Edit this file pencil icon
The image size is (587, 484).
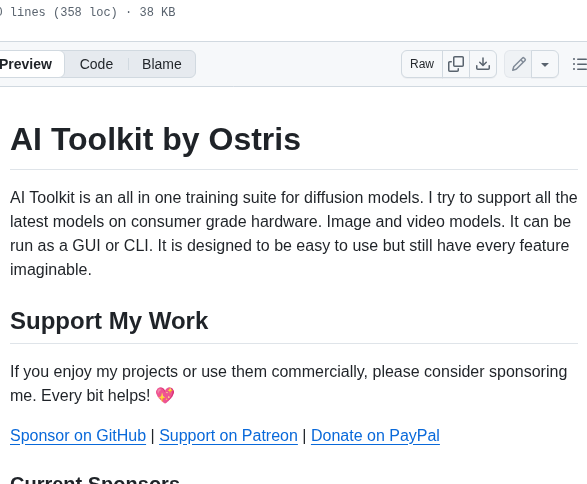[518, 64]
